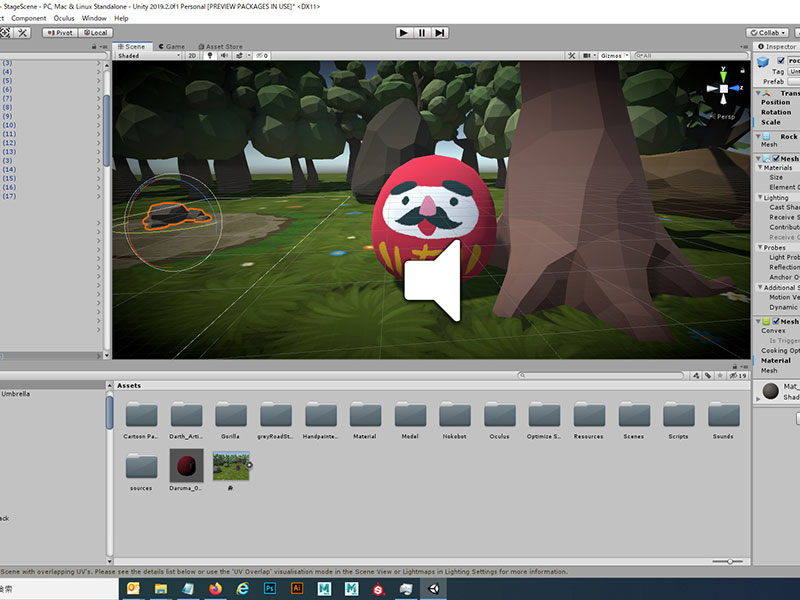This screenshot has width=800, height=600.
Task: Open the Material folder in Assets
Action: (365, 420)
